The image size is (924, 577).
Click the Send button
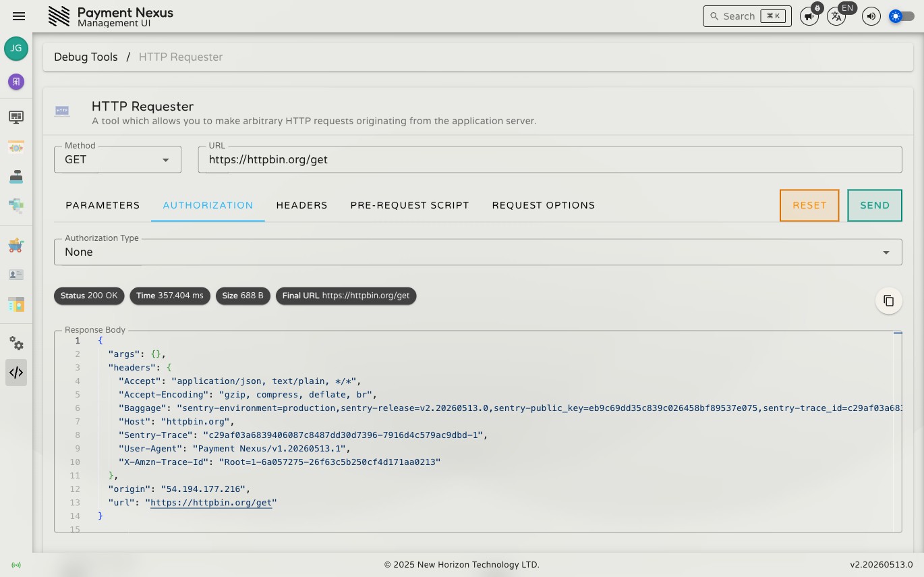[x=875, y=205]
